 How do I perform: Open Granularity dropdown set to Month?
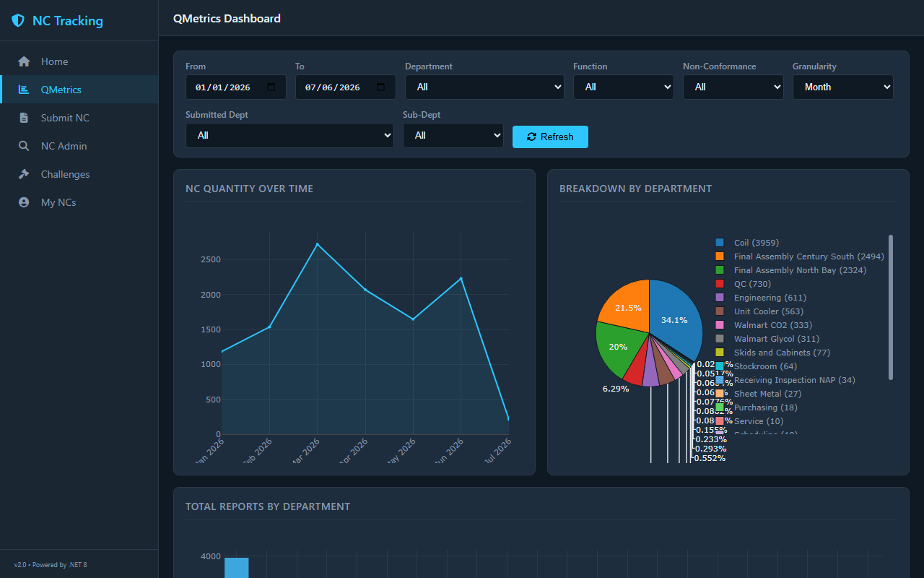pos(843,87)
